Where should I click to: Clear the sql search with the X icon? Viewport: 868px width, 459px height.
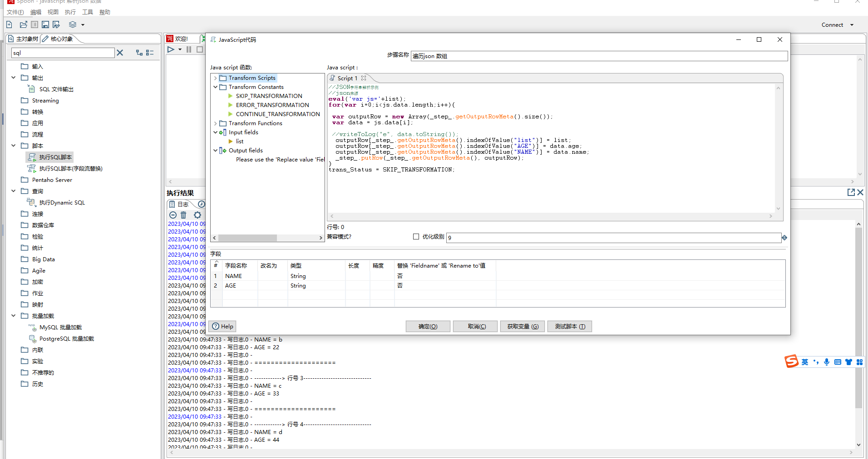pyautogui.click(x=120, y=53)
